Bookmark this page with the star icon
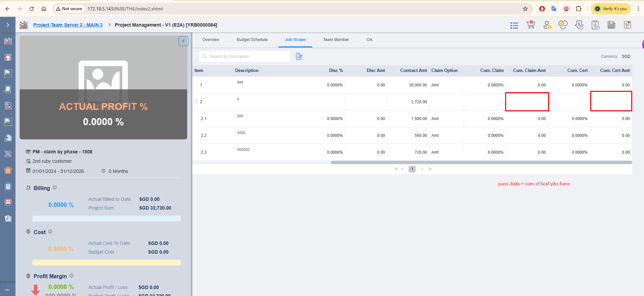The height and width of the screenshot is (296, 644). pos(525,9)
